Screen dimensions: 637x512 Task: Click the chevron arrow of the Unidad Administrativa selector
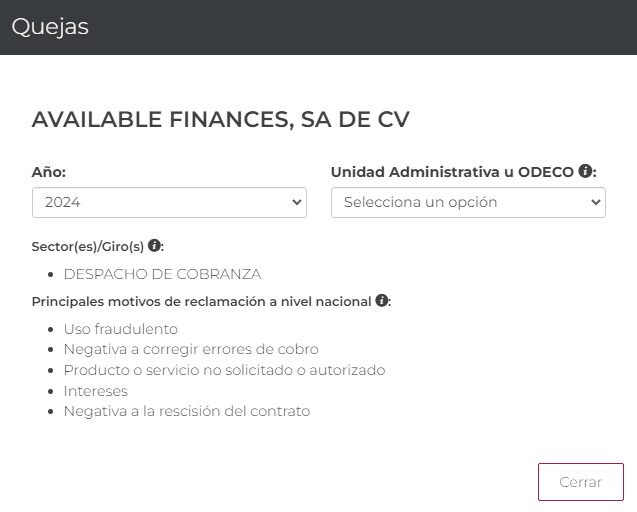pyautogui.click(x=596, y=202)
